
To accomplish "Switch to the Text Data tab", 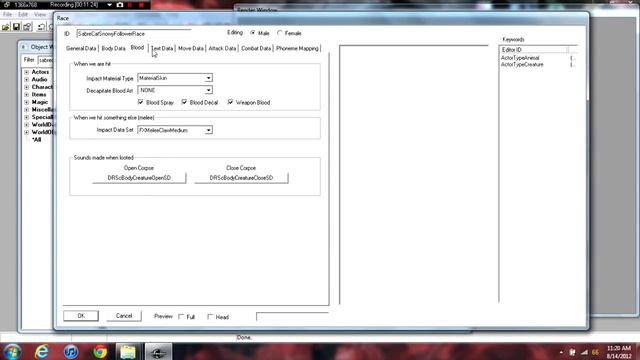I will click(162, 48).
